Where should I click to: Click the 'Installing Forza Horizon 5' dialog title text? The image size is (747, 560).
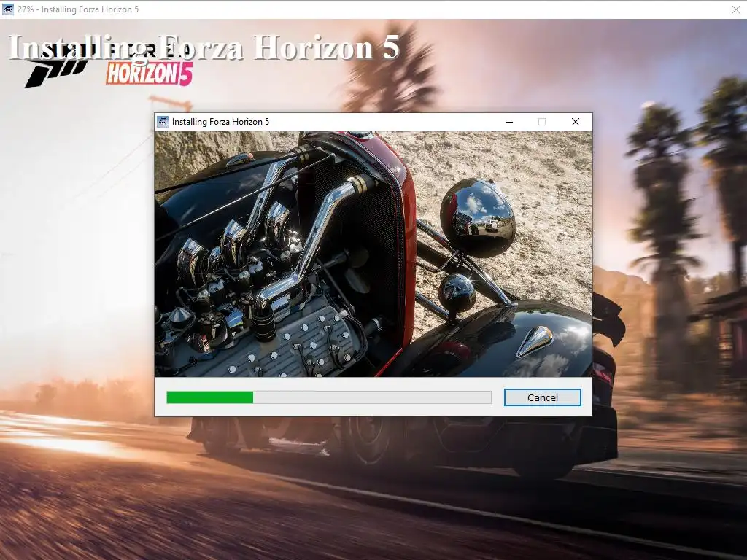220,122
